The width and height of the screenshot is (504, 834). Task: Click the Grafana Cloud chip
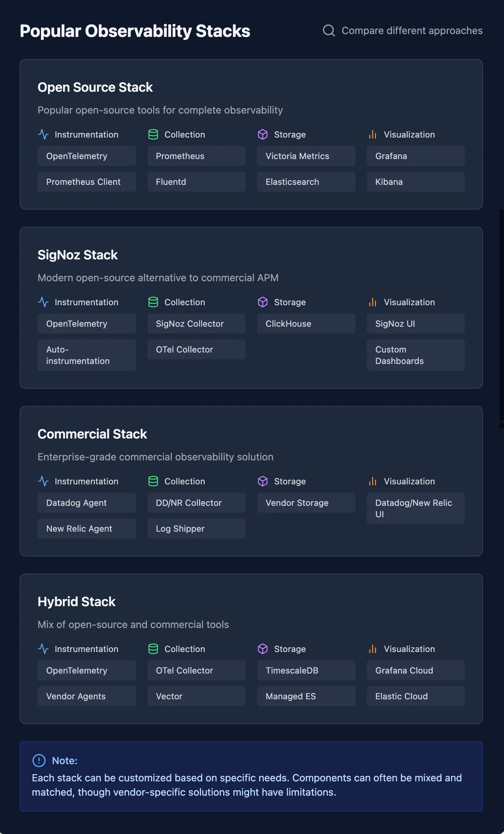coord(416,670)
